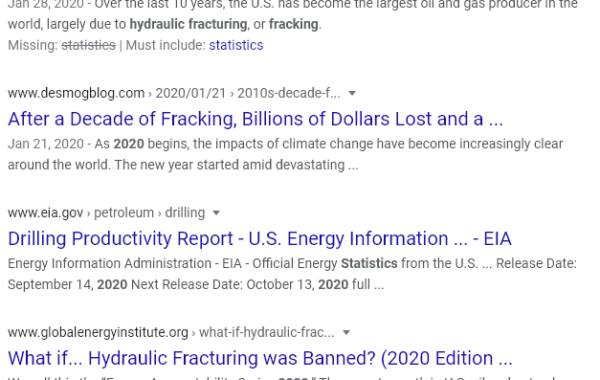Click the struck-through "statistics" word

[88, 45]
